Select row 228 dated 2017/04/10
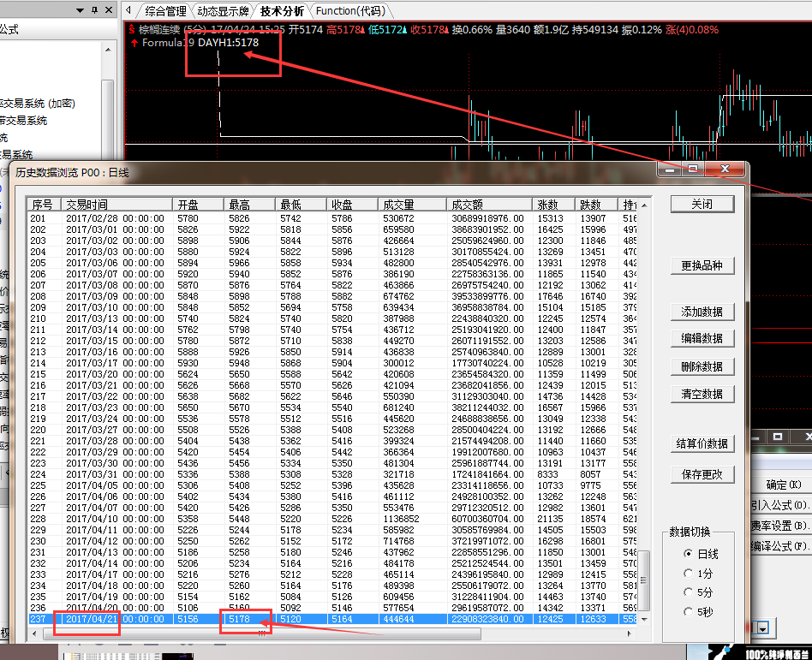 (332, 519)
